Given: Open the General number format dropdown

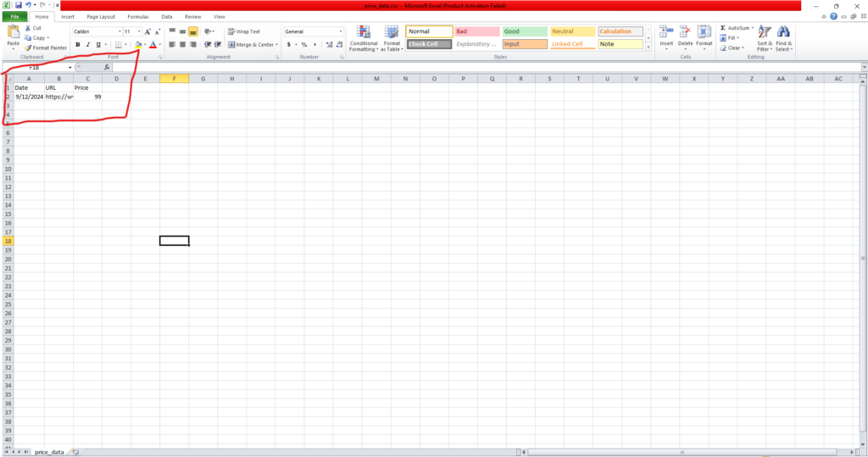Looking at the screenshot, I should (x=341, y=31).
